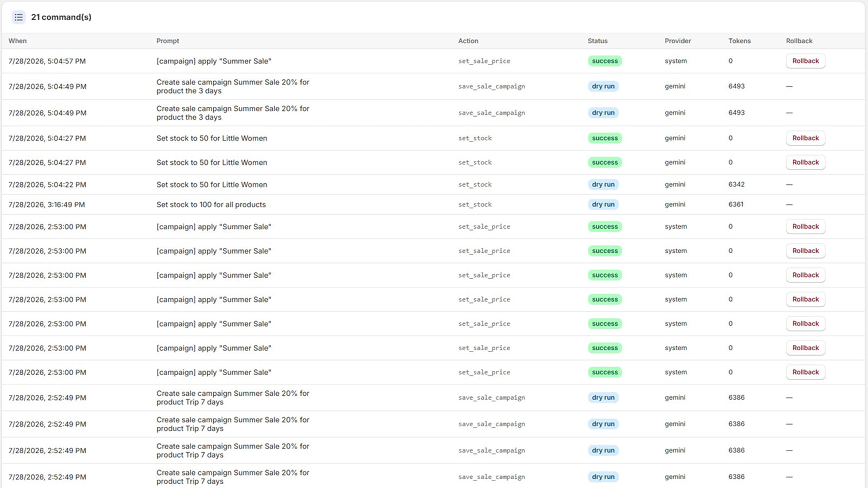The width and height of the screenshot is (868, 488).
Task: Select the timestamp 7/28/2026, 5:04:57 PM
Action: pyautogui.click(x=47, y=61)
